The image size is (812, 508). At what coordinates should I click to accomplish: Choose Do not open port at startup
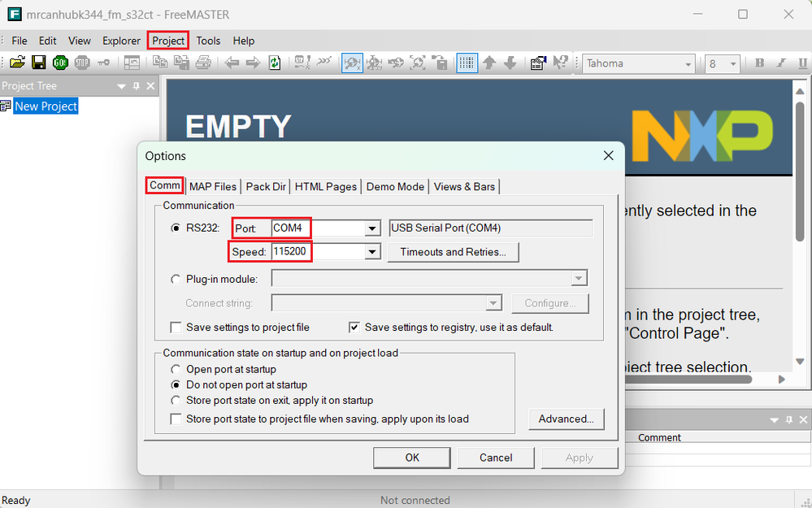[176, 384]
